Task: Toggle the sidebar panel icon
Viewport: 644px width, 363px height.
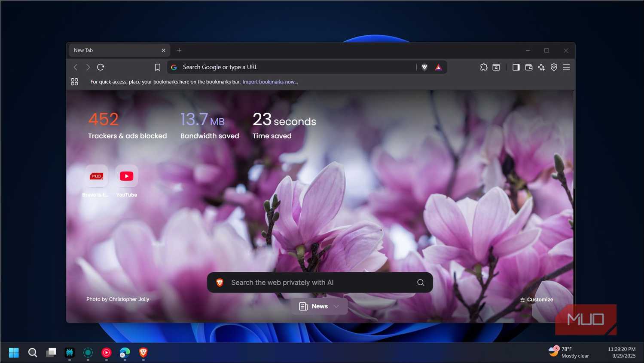Action: (x=516, y=67)
